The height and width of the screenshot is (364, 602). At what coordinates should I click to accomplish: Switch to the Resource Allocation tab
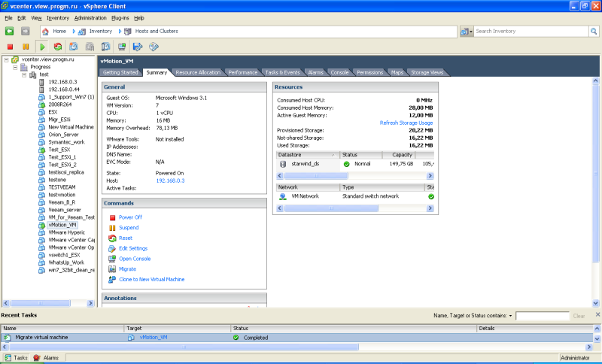click(198, 72)
